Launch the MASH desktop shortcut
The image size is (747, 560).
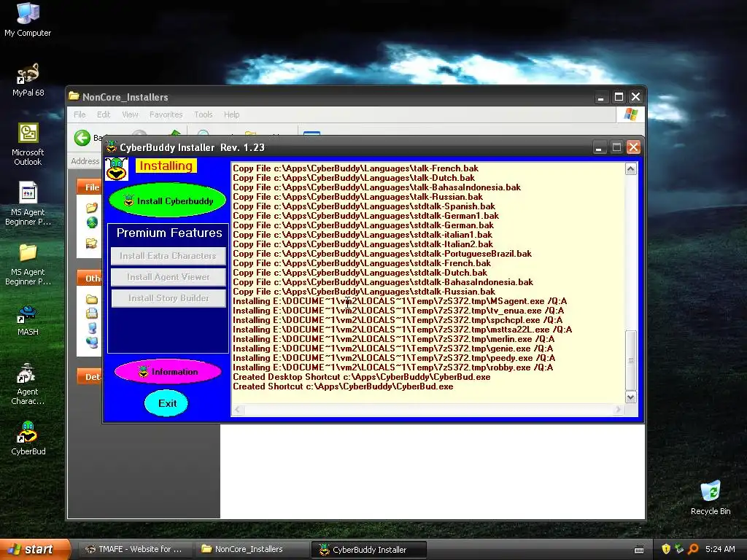click(x=28, y=320)
